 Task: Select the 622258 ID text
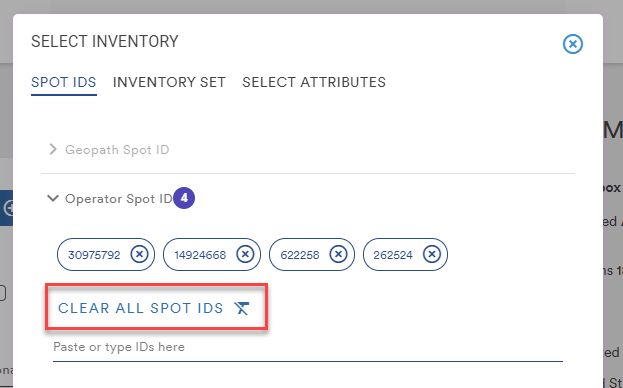pos(300,255)
